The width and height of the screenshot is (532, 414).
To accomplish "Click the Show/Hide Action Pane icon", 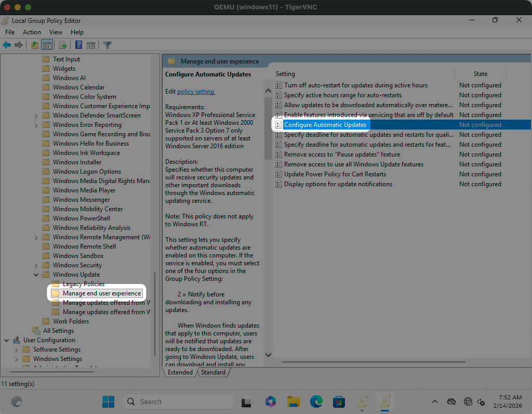I will (x=91, y=45).
